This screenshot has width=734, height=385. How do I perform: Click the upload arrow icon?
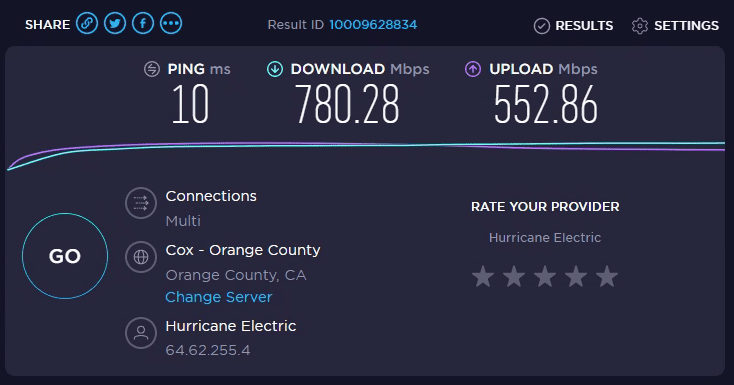pos(473,69)
